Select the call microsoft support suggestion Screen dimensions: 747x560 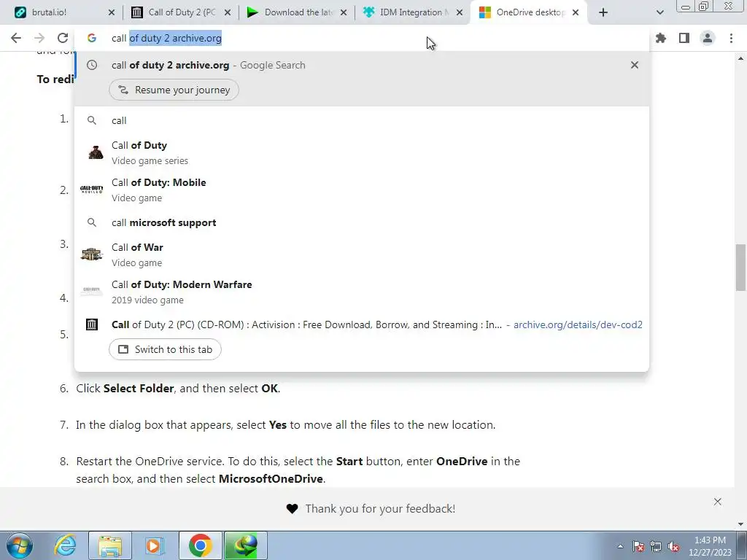(362, 223)
